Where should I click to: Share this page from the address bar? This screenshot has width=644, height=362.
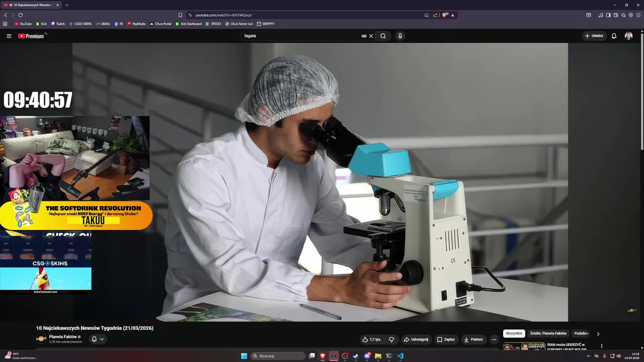[x=435, y=15]
